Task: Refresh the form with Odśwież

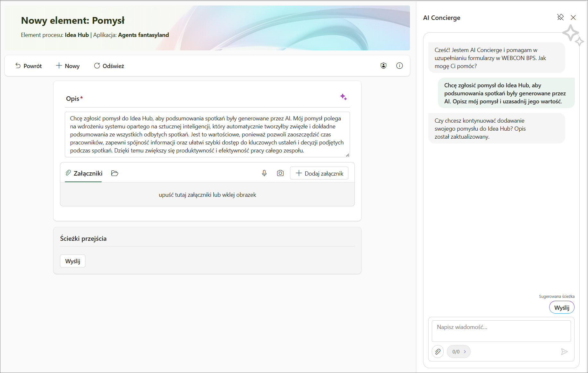Action: 109,65
